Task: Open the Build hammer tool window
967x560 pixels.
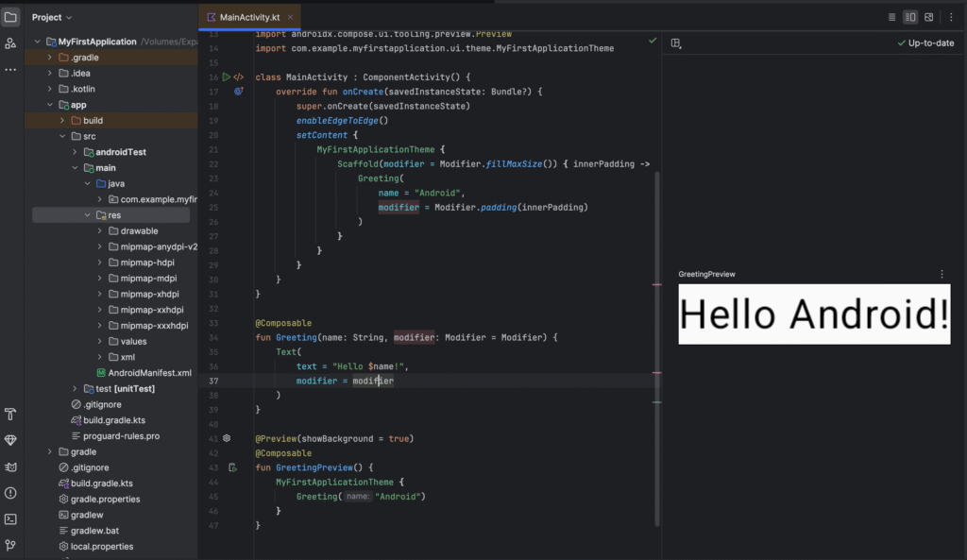Action: coord(10,414)
